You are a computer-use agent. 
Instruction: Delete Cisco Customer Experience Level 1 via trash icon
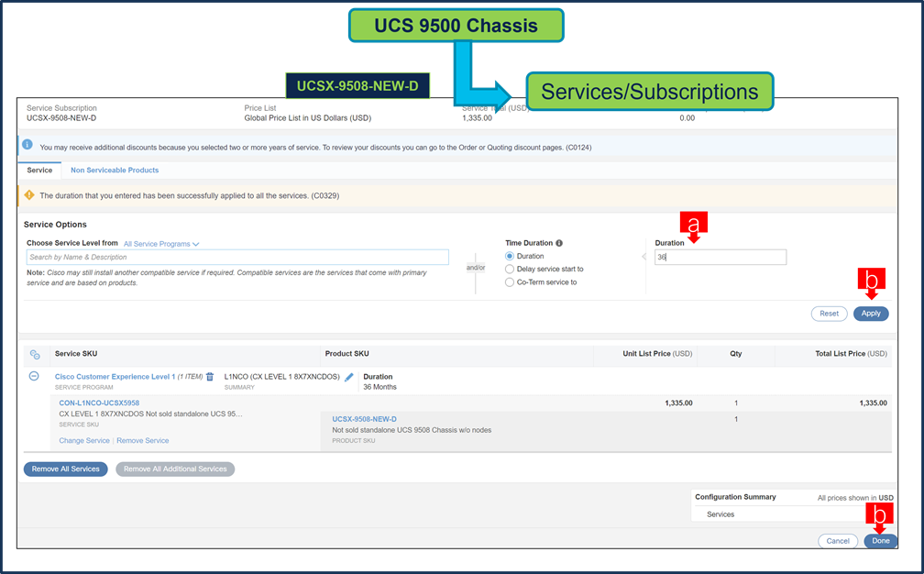tap(210, 377)
